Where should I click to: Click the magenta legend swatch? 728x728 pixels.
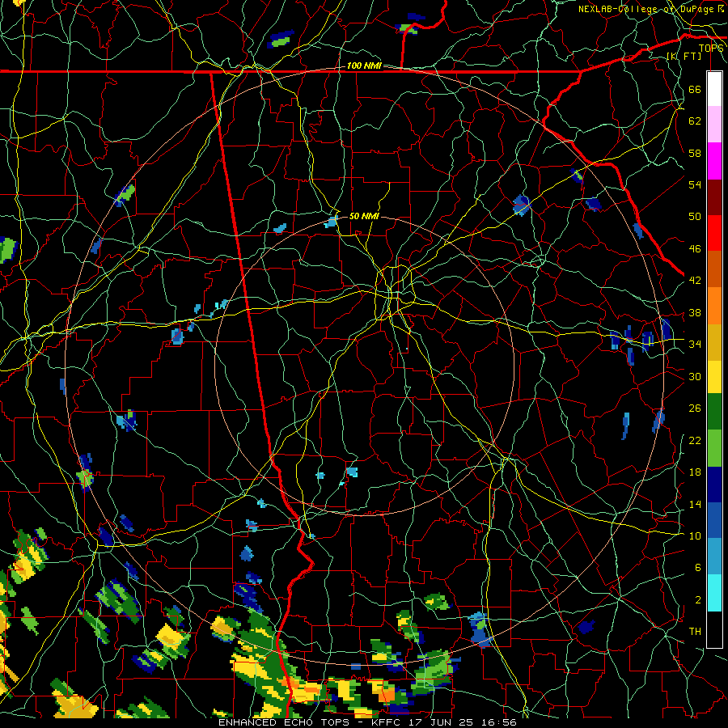click(x=714, y=161)
